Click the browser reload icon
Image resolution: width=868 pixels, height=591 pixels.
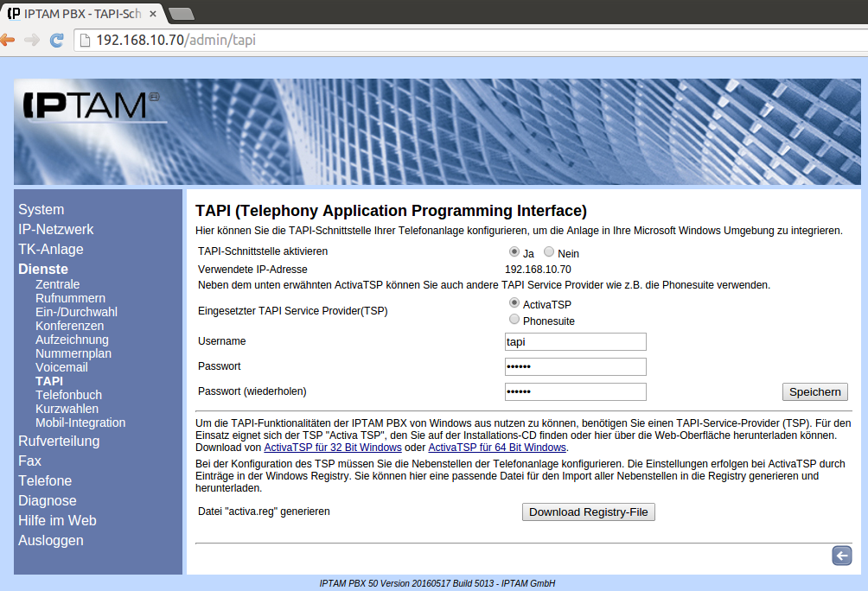point(57,40)
